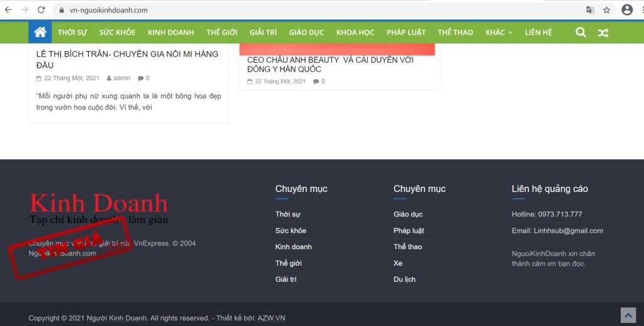Open the translate page icon

tap(590, 10)
